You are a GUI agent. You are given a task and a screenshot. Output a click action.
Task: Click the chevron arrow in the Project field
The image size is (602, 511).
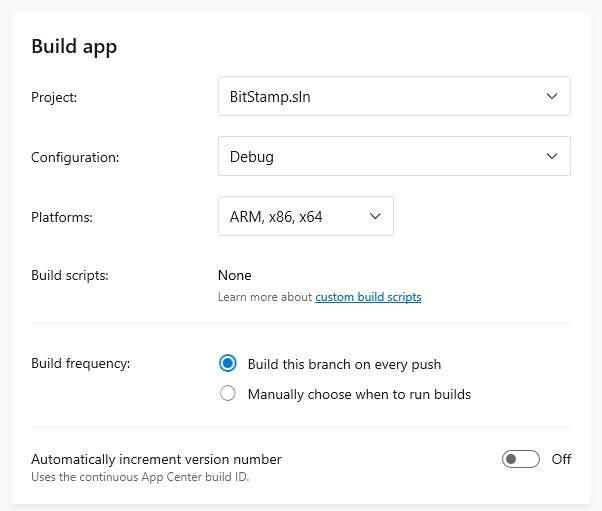(x=552, y=96)
